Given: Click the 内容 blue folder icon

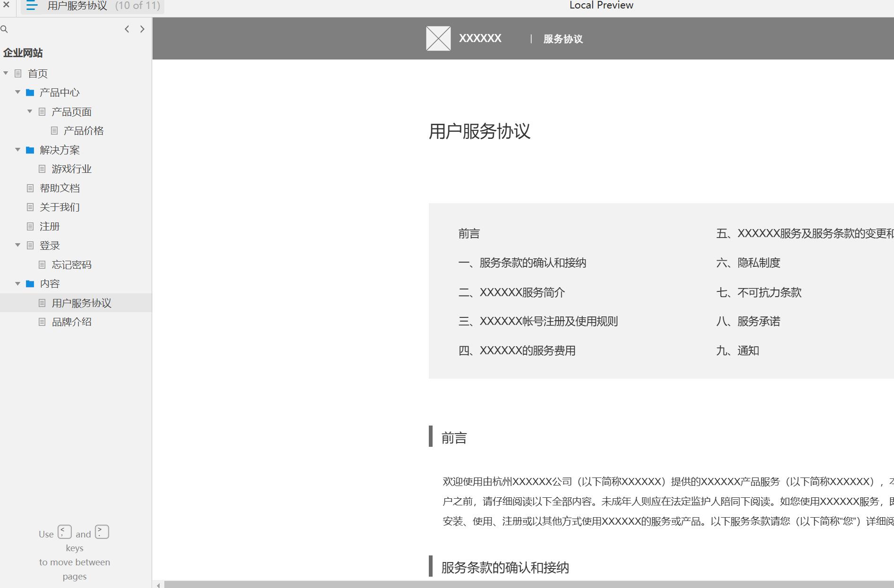Looking at the screenshot, I should point(30,284).
